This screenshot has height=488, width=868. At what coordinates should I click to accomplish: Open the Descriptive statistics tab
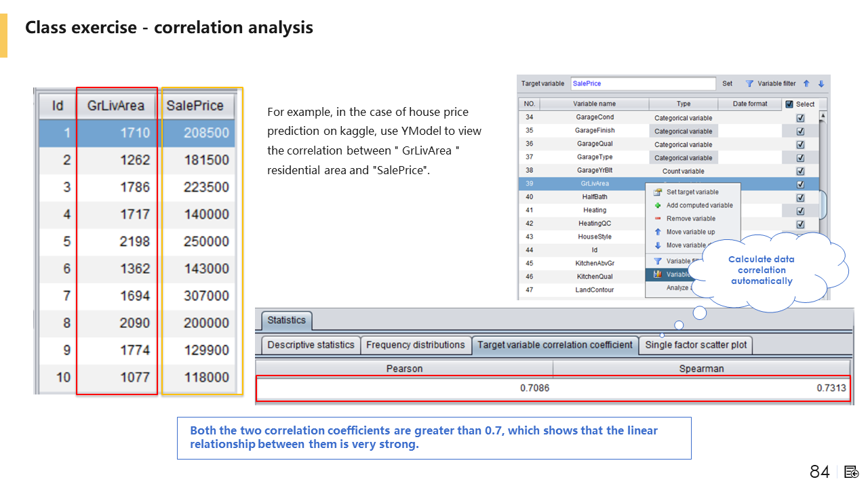[311, 345]
